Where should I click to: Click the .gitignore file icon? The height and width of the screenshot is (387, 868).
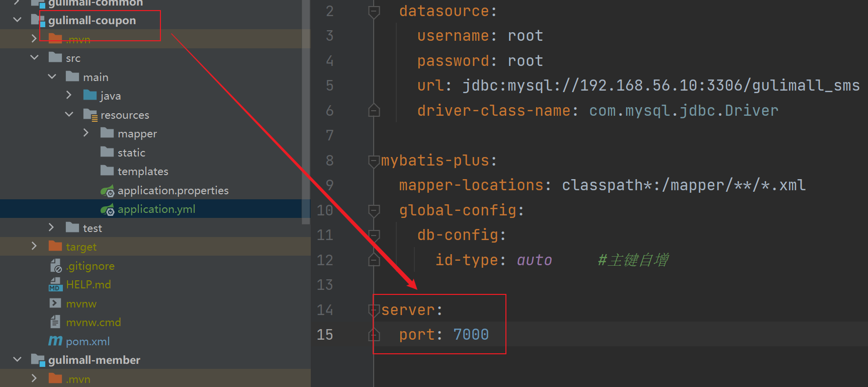point(55,266)
